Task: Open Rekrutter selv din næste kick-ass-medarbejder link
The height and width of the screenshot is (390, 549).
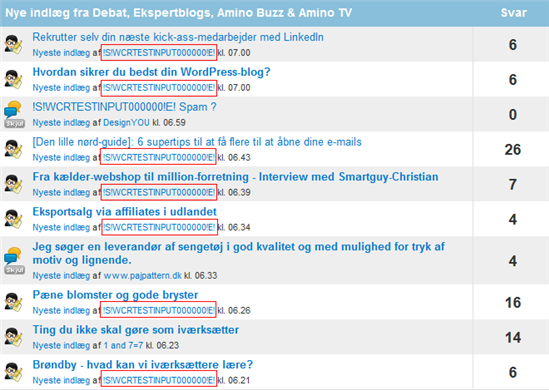Action: 178,37
